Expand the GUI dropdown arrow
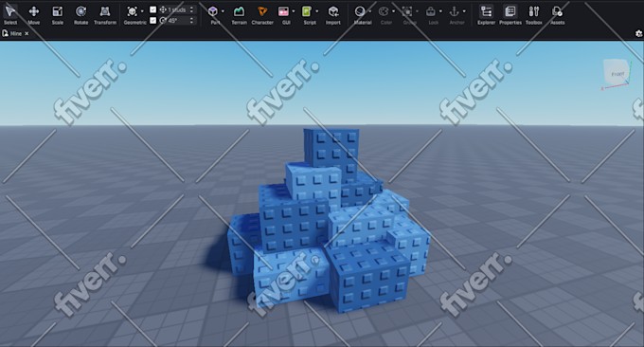644x347 pixels. click(294, 11)
